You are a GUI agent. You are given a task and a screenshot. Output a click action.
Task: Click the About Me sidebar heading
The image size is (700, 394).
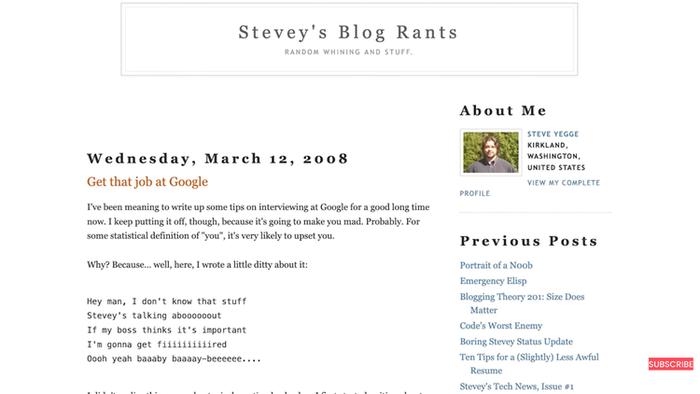(503, 111)
